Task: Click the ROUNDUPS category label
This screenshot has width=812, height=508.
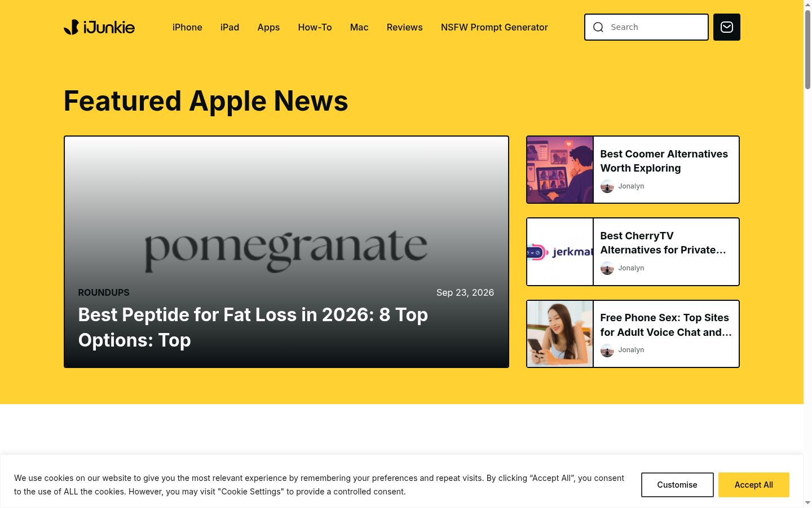Action: point(104,292)
